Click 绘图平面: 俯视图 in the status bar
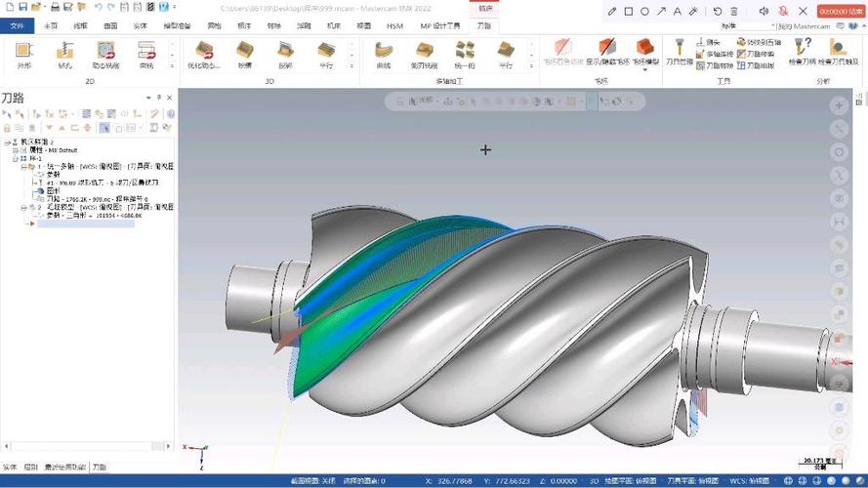This screenshot has height=488, width=868. (631, 481)
